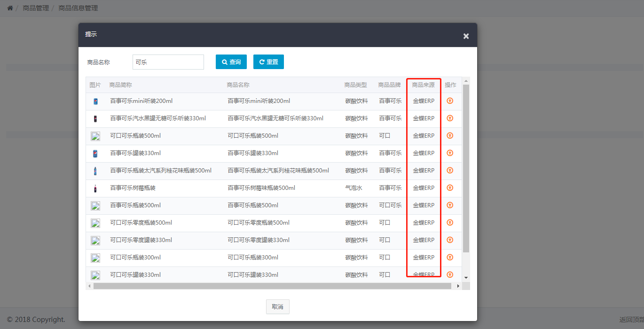Select the action icon for 可口可乐罐装330ml
Image resolution: width=644 pixels, height=329 pixels.
[x=450, y=274]
